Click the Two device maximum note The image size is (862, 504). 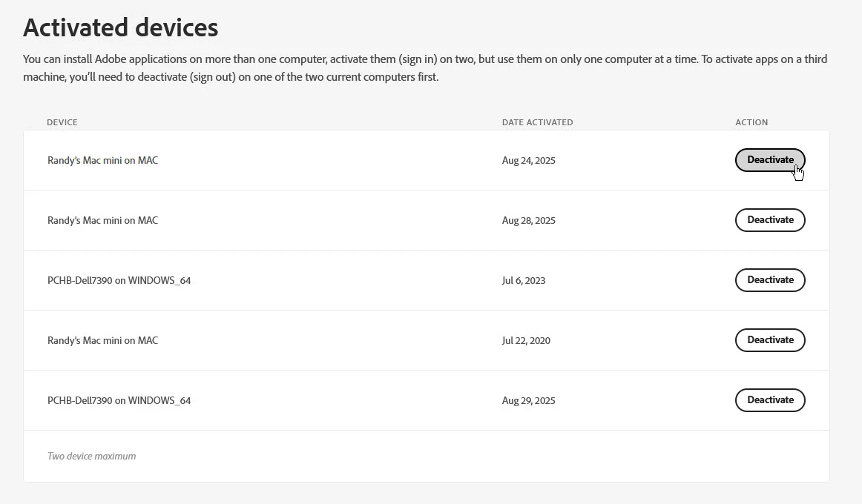pyautogui.click(x=91, y=457)
